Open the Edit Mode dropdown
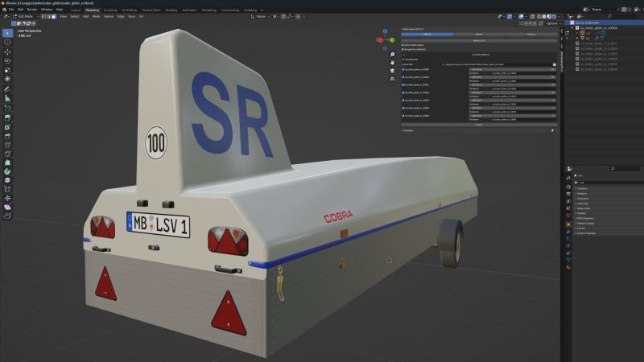Image resolution: width=644 pixels, height=362 pixels. [x=26, y=16]
